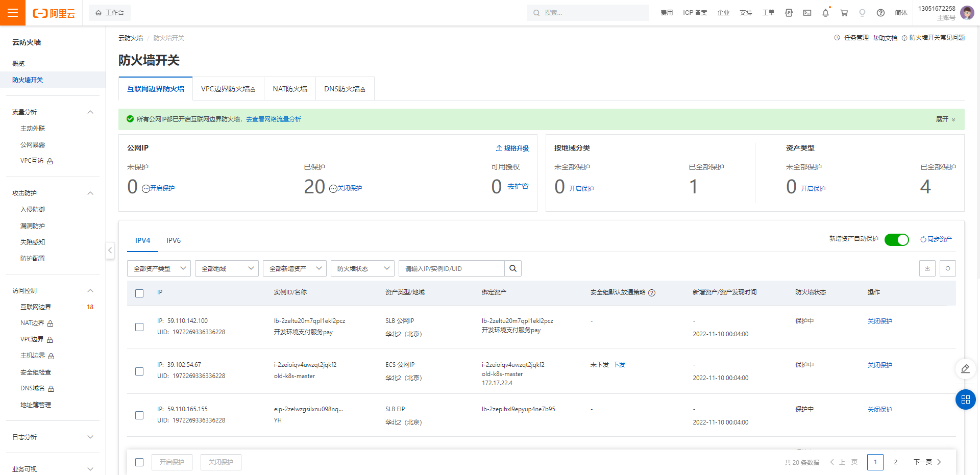Screen dimensions: 980x475
Task: Expand the green banner via 展开
Action: pos(945,119)
